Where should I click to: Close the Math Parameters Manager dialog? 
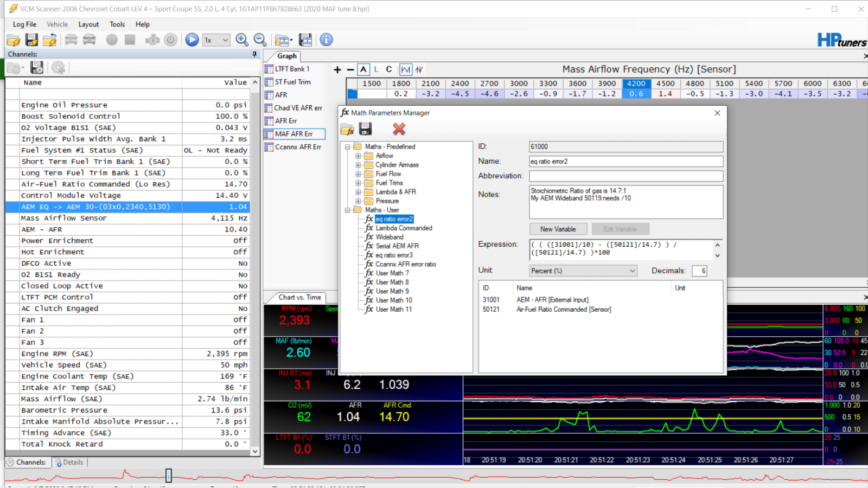(x=717, y=113)
